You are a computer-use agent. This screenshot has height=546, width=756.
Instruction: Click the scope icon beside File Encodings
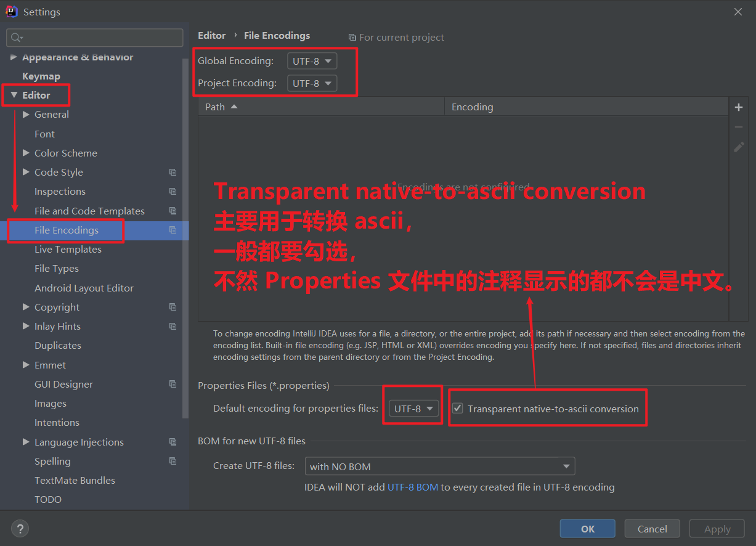click(x=172, y=230)
